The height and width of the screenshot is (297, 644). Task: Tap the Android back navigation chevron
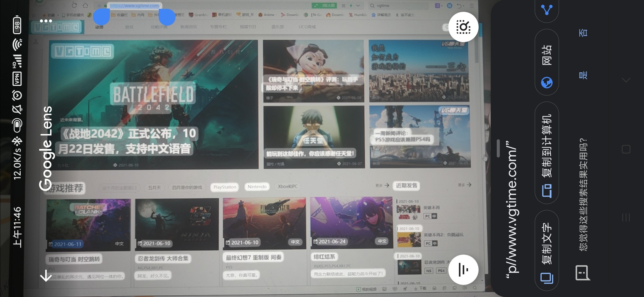626,80
